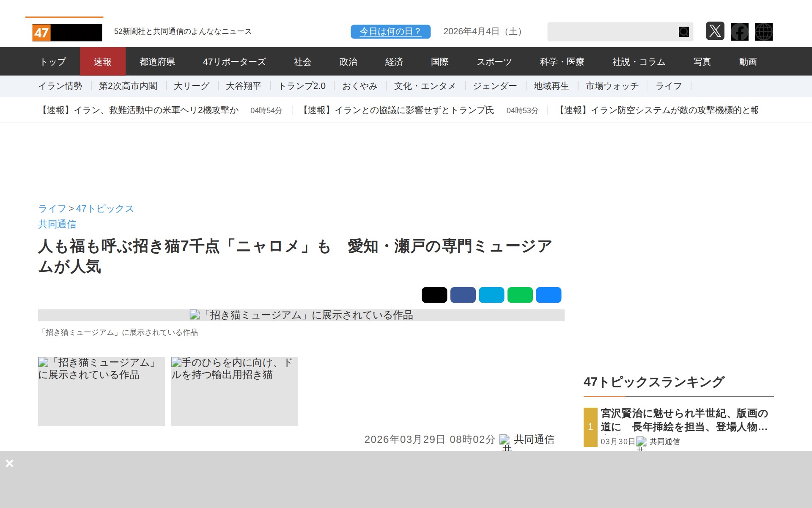The height and width of the screenshot is (508, 812).
Task: Click the search magnifier icon
Action: (683, 32)
